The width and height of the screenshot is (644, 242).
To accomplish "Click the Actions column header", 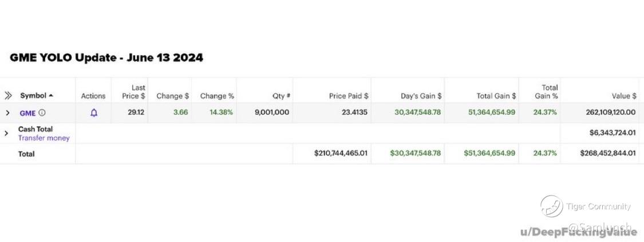I will tap(93, 96).
